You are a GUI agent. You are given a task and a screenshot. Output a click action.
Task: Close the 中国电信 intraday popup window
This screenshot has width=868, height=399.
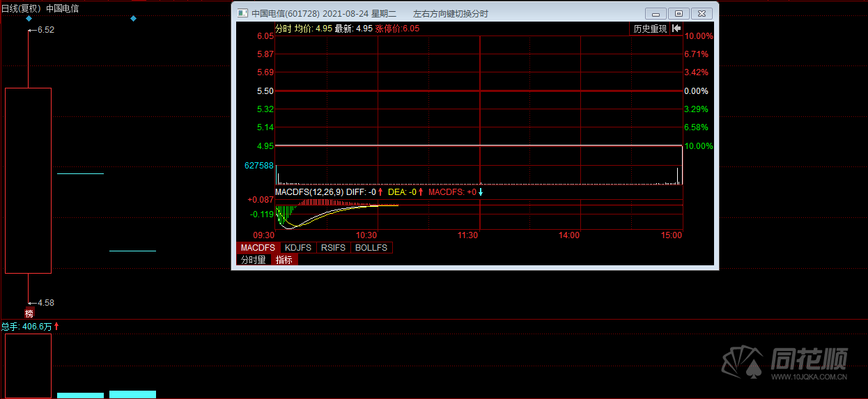[x=702, y=13]
